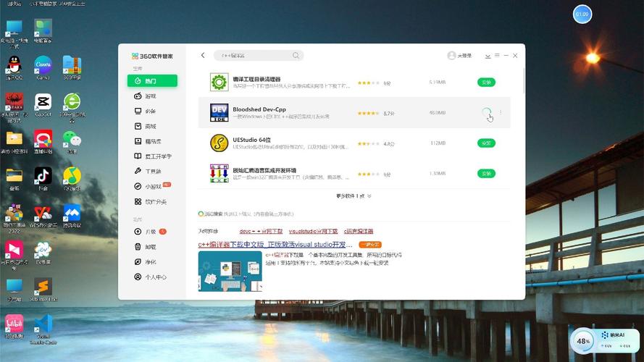Open the Sublime Text desktop icon
The width and height of the screenshot is (644, 362).
pos(43,290)
